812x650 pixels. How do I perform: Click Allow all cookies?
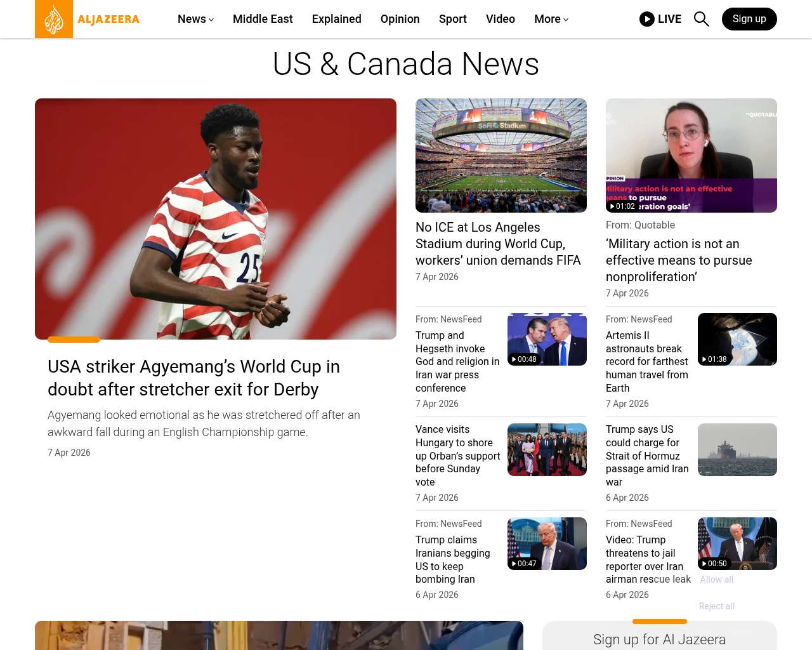coord(716,580)
